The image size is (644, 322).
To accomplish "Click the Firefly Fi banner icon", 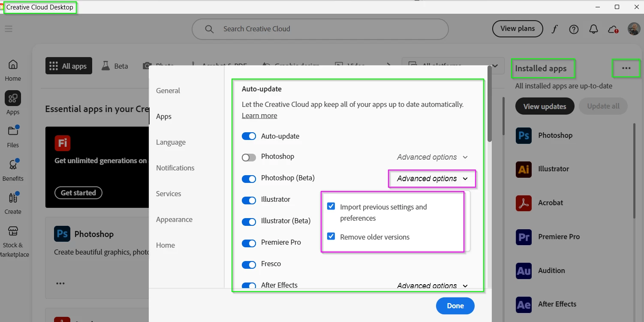I will click(x=62, y=143).
